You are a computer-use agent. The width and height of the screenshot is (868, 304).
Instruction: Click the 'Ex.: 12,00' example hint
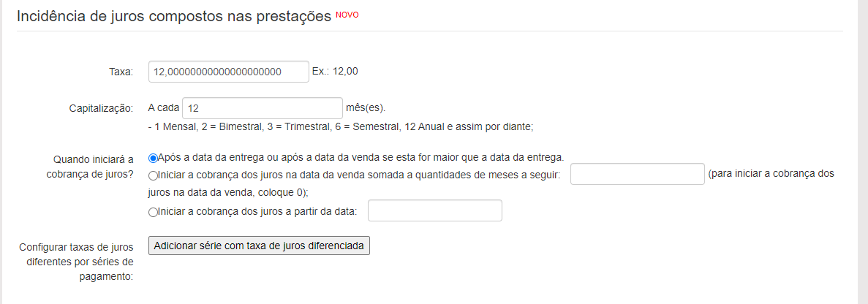(x=335, y=72)
